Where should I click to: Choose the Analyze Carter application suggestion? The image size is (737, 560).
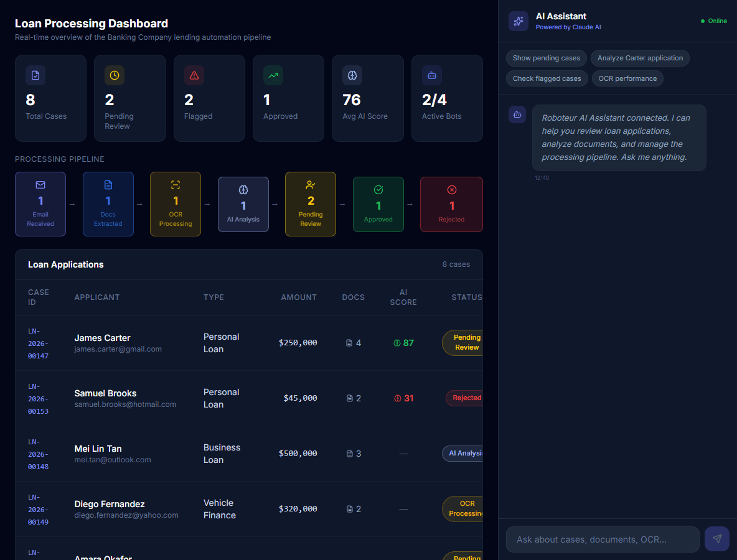coord(640,58)
